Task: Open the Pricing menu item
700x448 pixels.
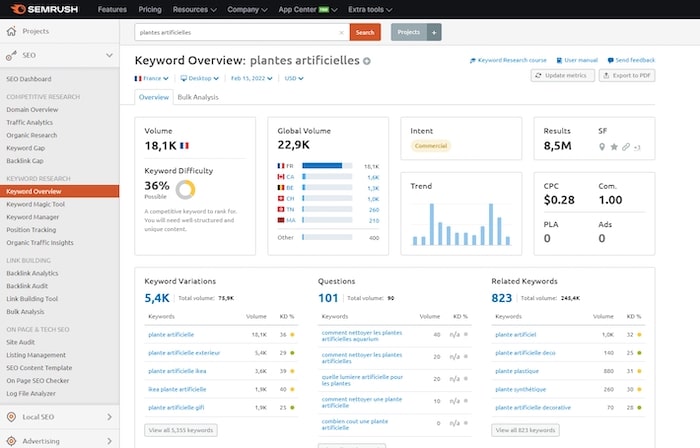Action: (x=149, y=9)
